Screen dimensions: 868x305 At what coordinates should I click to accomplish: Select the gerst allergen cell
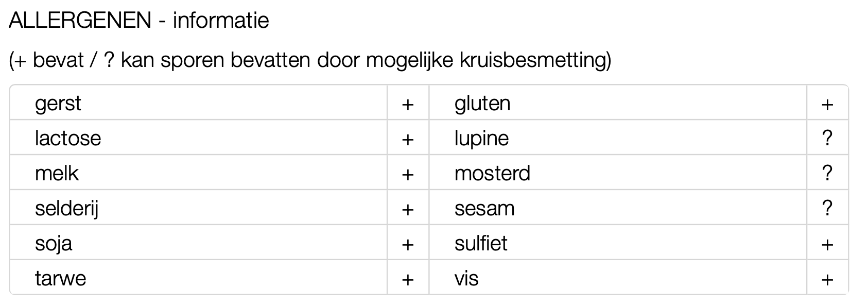(x=58, y=103)
